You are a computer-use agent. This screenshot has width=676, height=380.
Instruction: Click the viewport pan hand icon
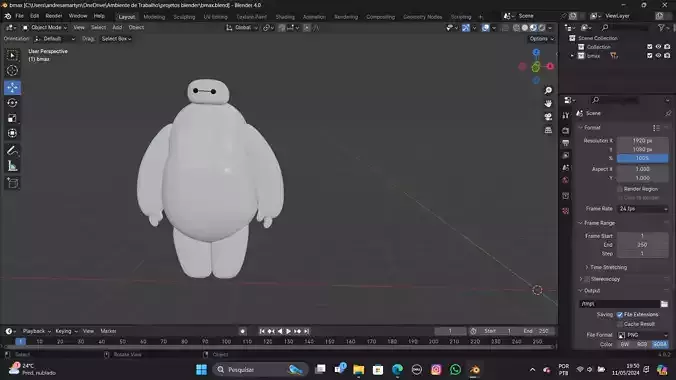[x=548, y=104]
